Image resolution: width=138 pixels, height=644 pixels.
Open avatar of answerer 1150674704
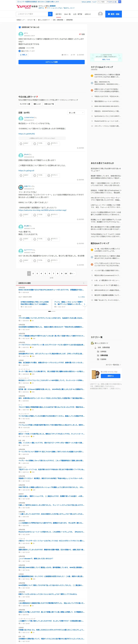[21, 119]
